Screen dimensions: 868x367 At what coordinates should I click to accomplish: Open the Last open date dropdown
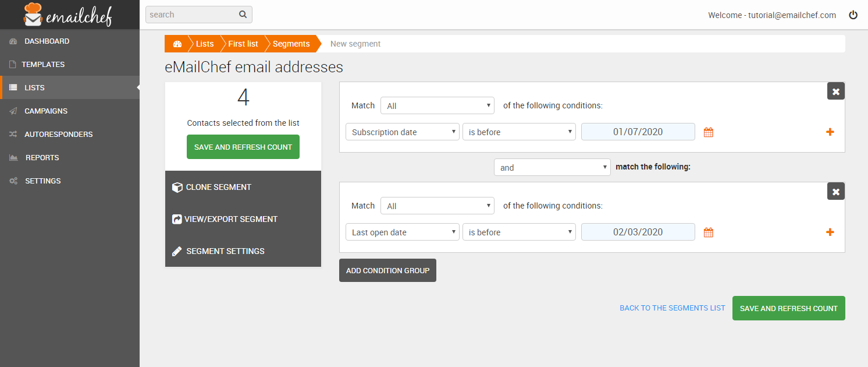(x=403, y=232)
